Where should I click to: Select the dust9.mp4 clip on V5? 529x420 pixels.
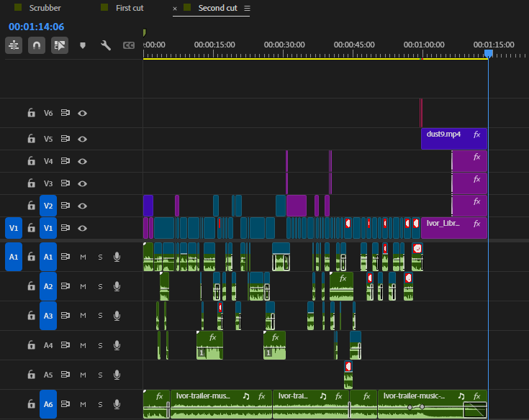point(453,139)
